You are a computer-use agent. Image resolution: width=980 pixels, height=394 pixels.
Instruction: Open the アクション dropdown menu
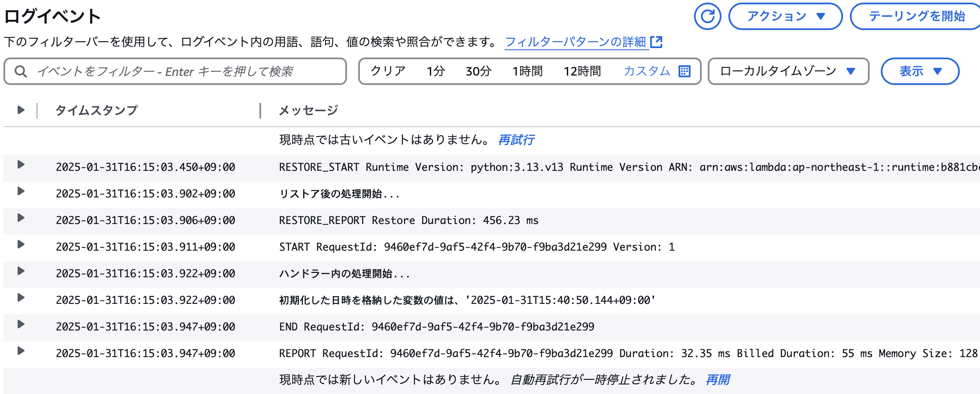click(785, 16)
